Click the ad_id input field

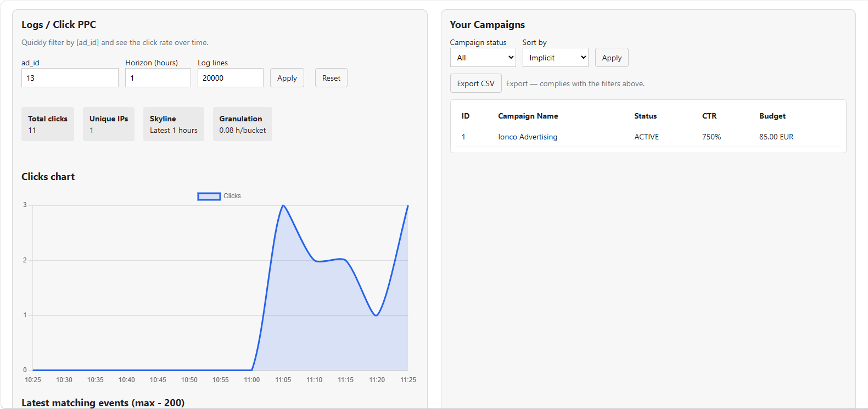[x=70, y=78]
